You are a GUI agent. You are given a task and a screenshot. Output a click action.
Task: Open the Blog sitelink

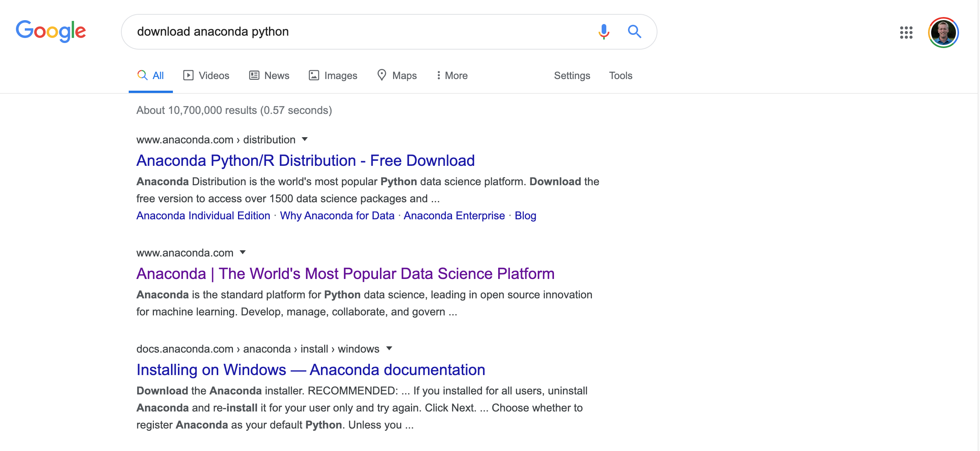tap(525, 215)
